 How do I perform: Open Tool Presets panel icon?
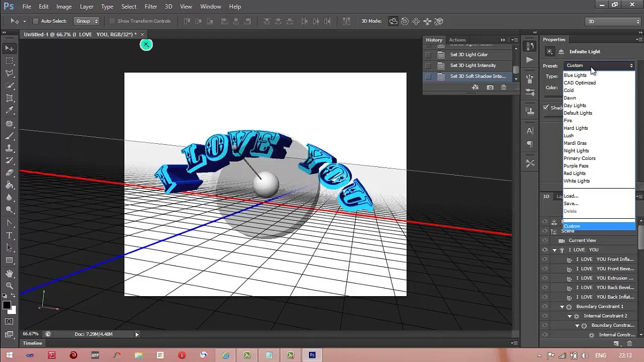coord(530,163)
